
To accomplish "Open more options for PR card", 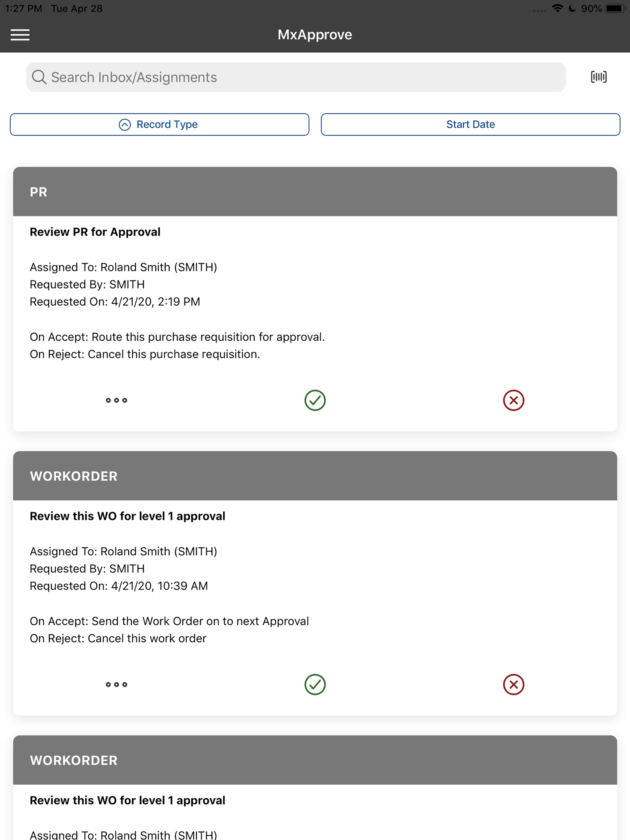I will (117, 400).
